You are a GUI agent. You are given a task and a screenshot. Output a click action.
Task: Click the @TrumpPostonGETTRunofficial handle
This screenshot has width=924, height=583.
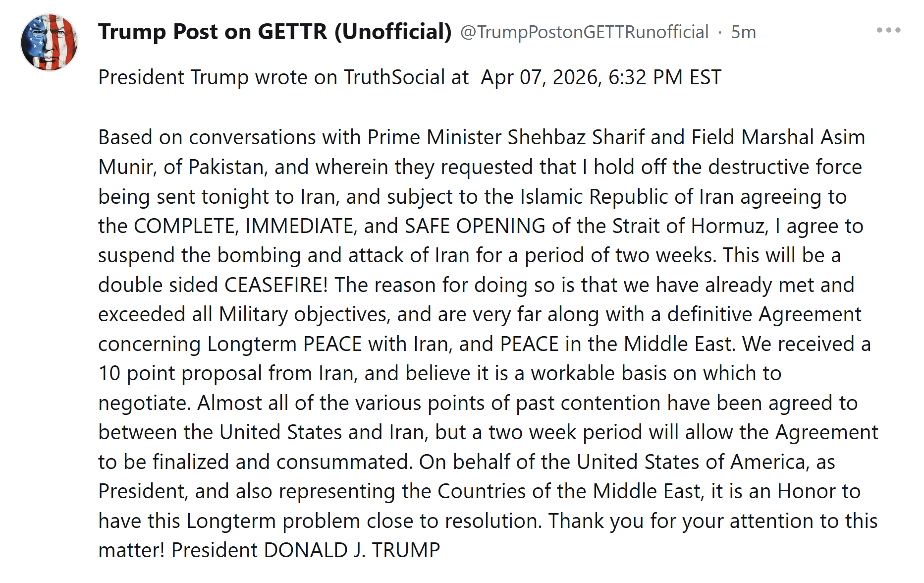pos(584,32)
